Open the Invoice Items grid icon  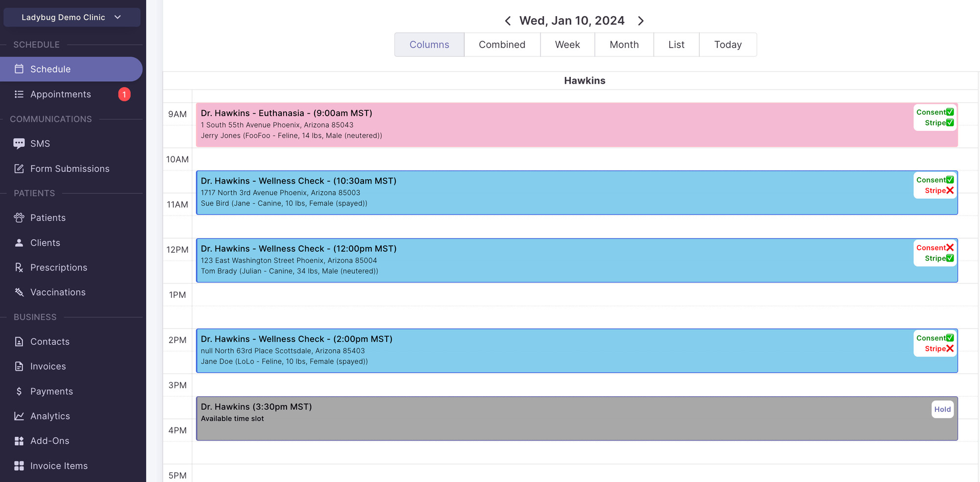coord(19,465)
